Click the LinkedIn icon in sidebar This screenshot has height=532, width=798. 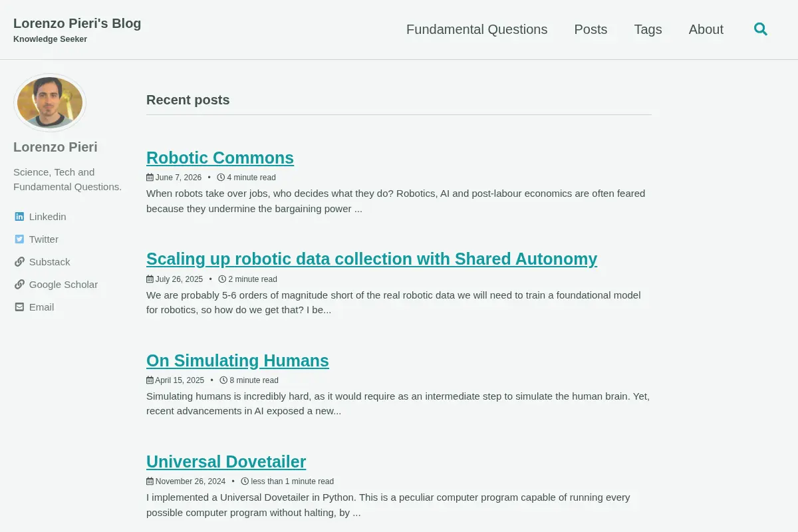(x=19, y=217)
